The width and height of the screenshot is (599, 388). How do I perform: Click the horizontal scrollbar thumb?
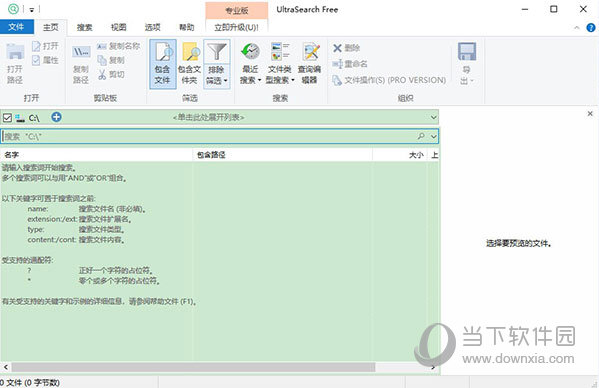coord(193,367)
